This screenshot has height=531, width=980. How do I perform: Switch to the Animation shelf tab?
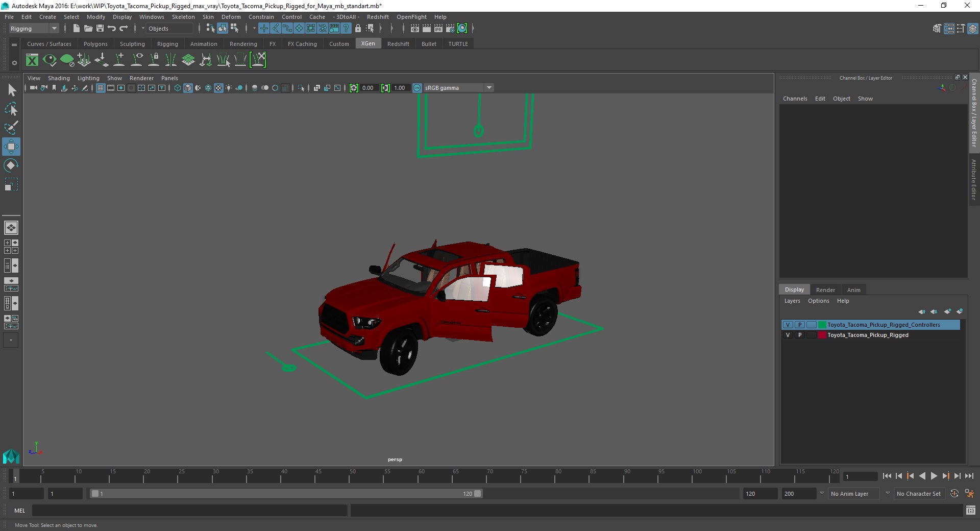[x=204, y=44]
